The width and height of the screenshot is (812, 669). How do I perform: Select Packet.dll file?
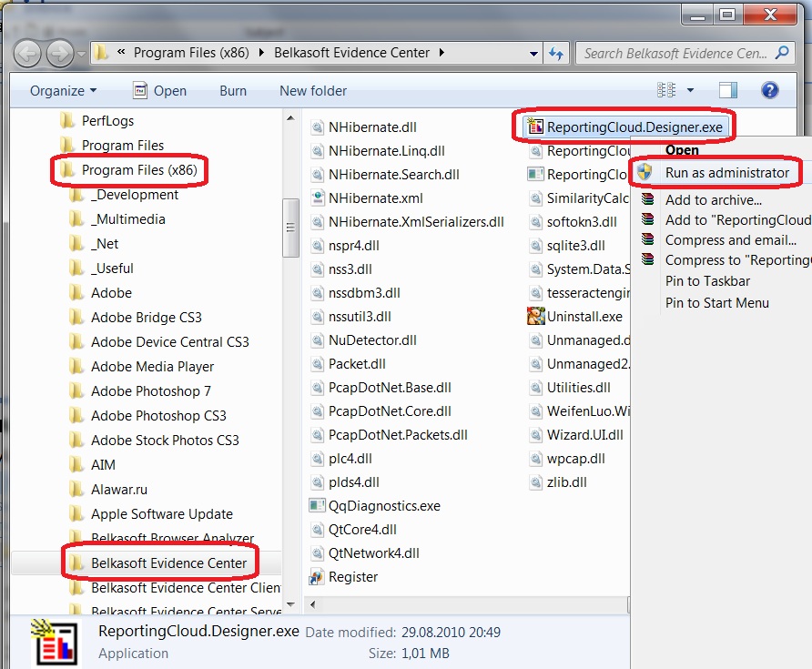[x=357, y=364]
